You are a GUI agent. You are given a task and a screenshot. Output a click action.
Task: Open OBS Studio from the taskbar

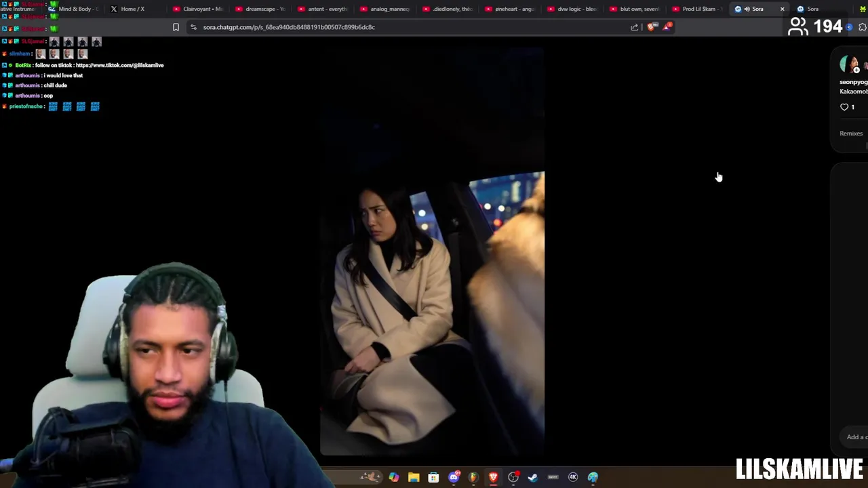tap(513, 477)
